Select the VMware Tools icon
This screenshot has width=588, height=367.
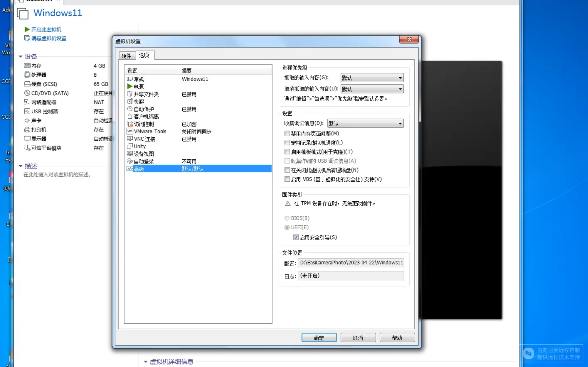pyautogui.click(x=130, y=131)
